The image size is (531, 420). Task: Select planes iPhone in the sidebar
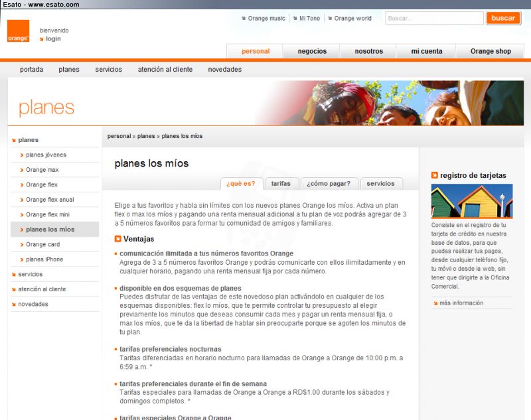pyautogui.click(x=55, y=259)
